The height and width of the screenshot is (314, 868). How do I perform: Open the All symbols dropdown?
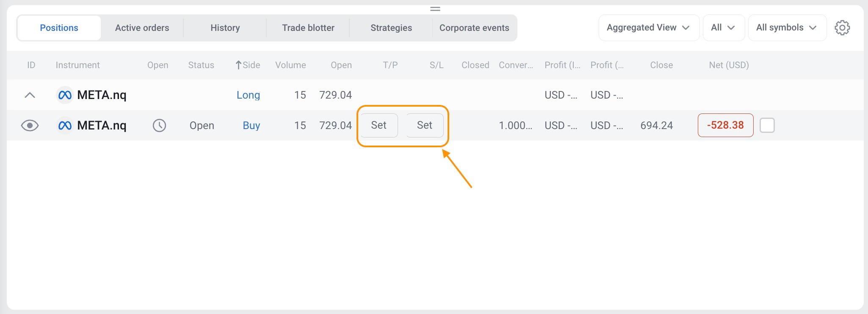(787, 28)
